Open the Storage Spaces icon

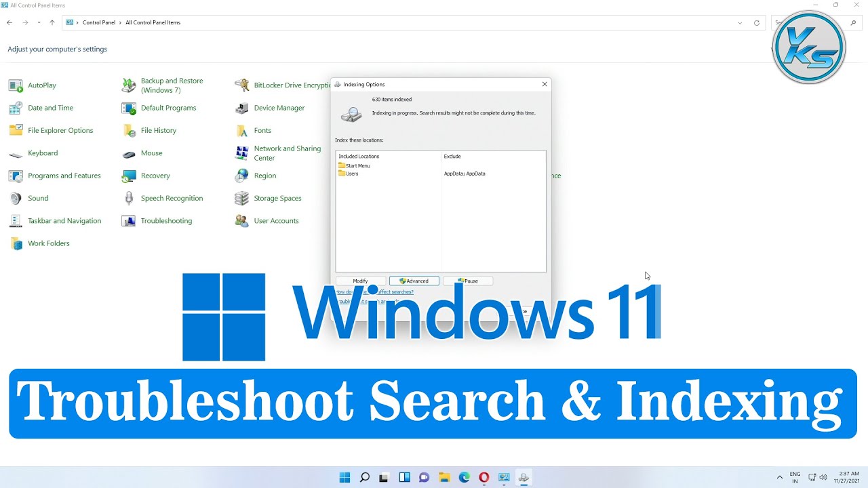[x=242, y=198]
